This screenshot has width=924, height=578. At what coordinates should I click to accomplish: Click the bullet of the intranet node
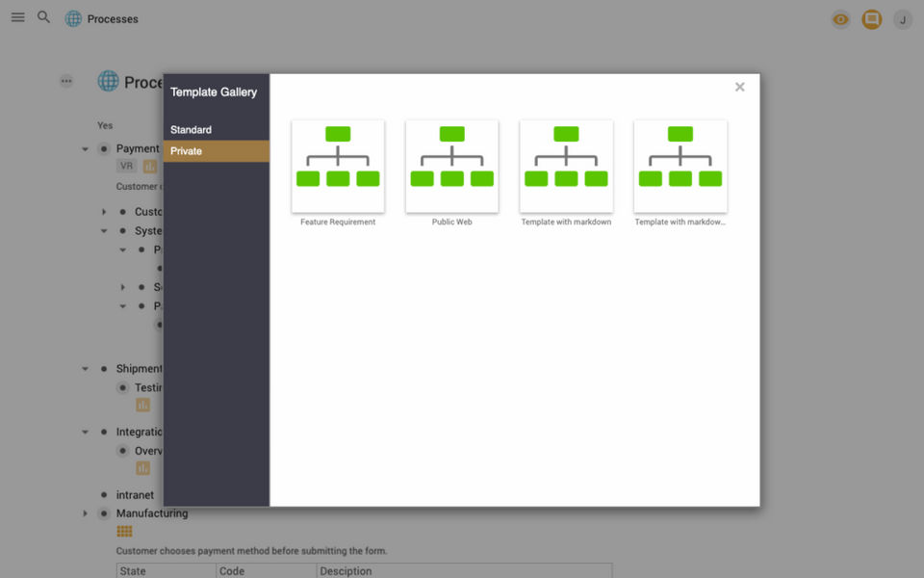click(104, 495)
